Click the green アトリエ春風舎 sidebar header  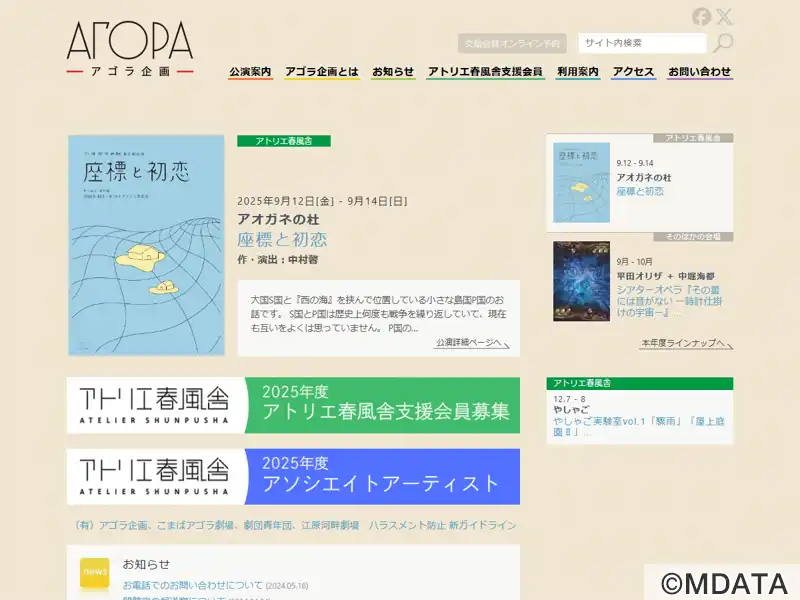click(x=640, y=383)
